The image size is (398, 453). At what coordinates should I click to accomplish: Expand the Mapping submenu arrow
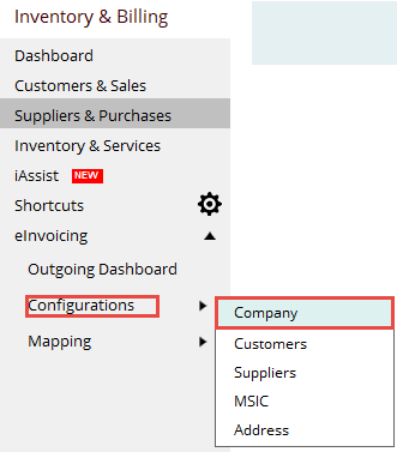pyautogui.click(x=203, y=342)
